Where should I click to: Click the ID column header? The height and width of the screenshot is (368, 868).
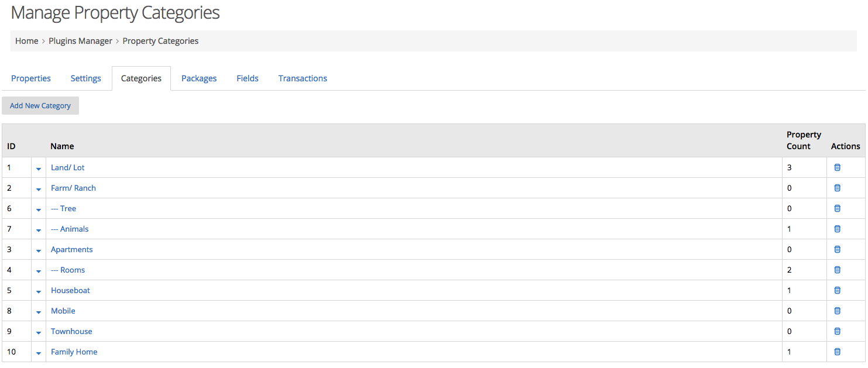pyautogui.click(x=11, y=146)
